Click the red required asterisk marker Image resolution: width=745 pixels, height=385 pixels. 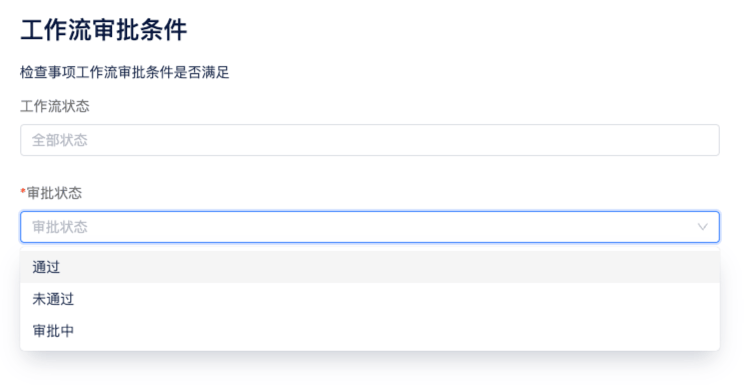click(23, 192)
